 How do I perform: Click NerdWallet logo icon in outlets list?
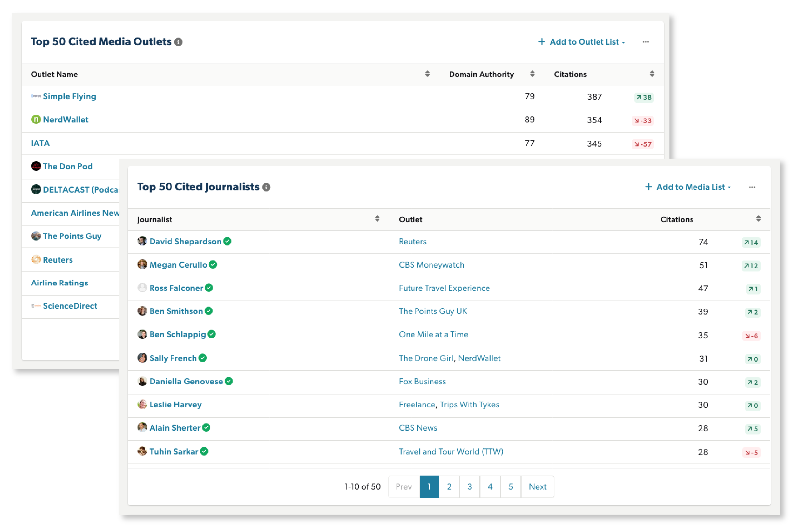coord(36,120)
